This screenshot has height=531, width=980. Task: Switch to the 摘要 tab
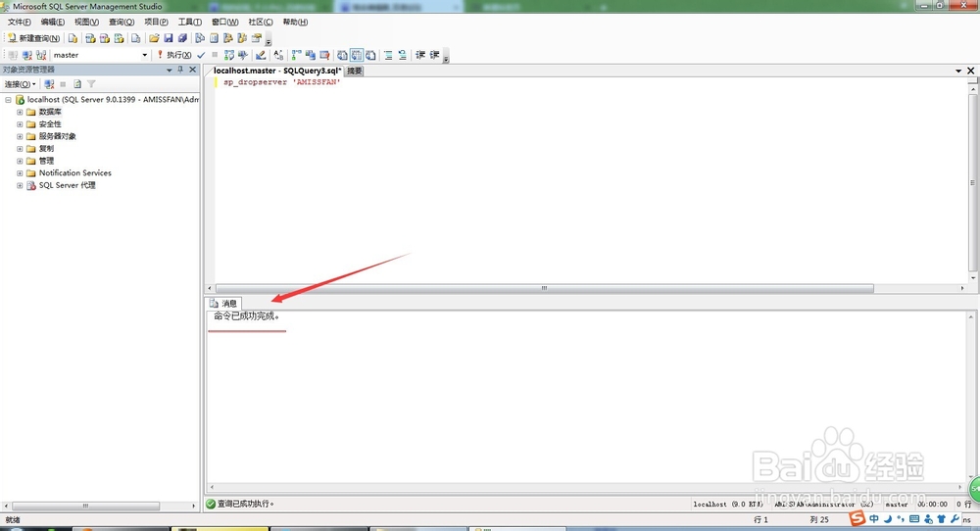coord(355,71)
